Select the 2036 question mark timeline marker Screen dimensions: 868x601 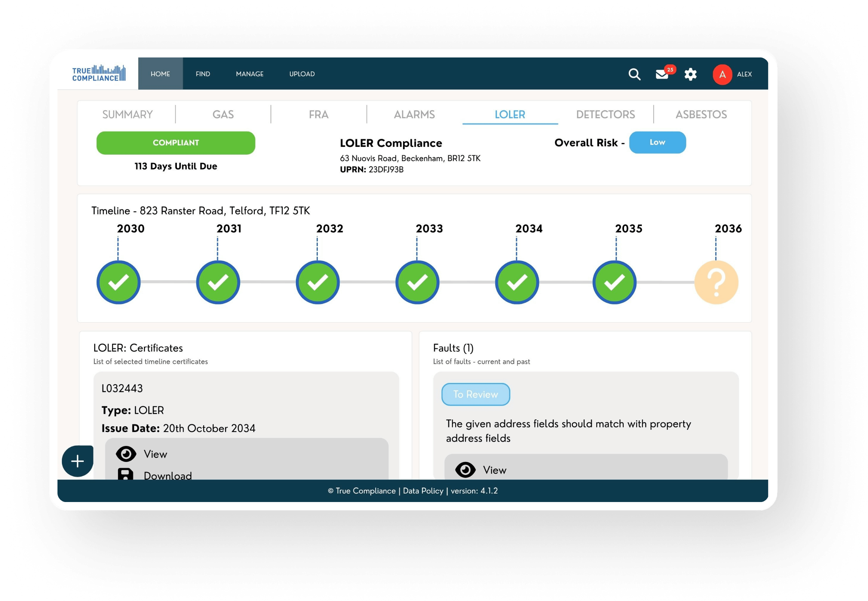tap(716, 282)
